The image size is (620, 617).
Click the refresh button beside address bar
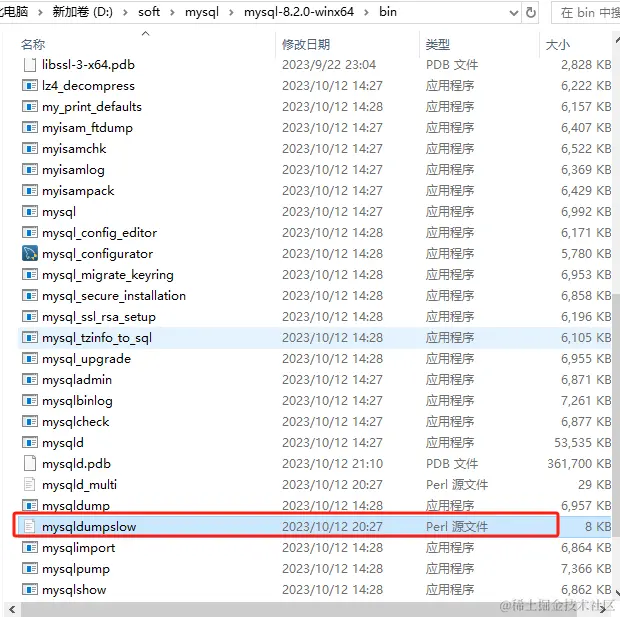pos(531,13)
